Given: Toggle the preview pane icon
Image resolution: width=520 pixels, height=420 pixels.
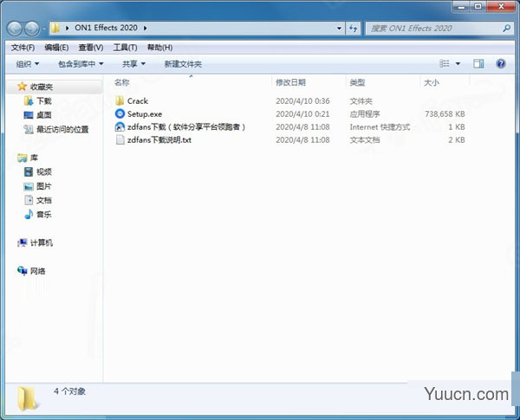Looking at the screenshot, I should [x=478, y=63].
